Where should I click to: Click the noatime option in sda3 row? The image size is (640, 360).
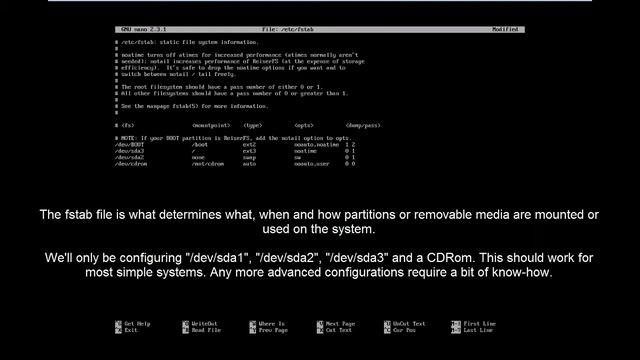coord(305,151)
